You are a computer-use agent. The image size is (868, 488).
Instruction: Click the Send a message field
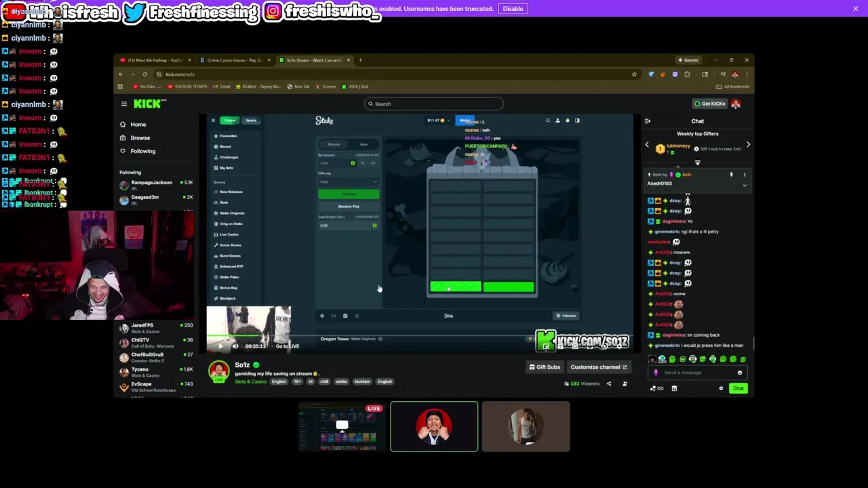pos(698,373)
